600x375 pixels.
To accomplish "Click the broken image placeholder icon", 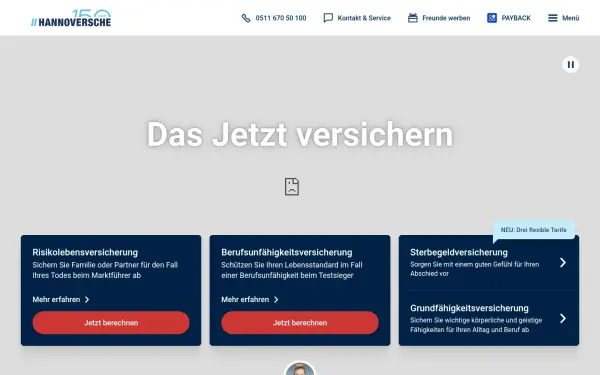I will (292, 187).
